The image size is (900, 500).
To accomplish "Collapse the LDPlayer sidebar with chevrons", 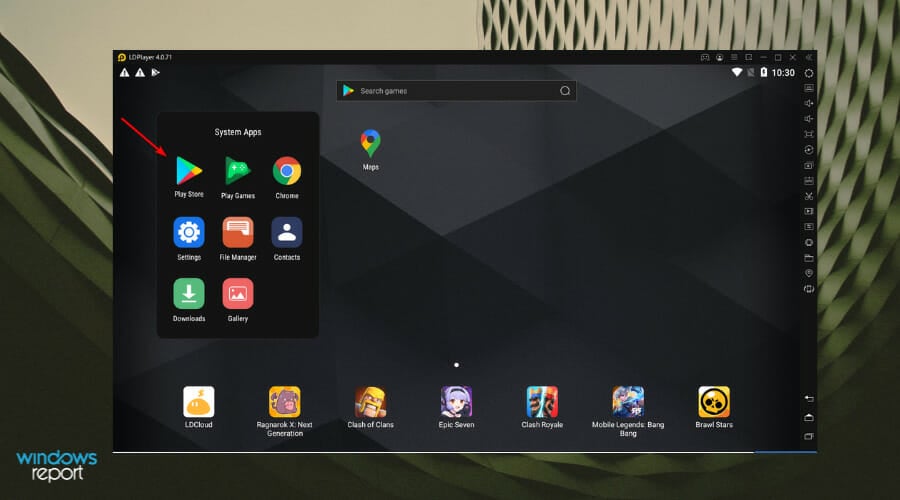I will coord(808,57).
